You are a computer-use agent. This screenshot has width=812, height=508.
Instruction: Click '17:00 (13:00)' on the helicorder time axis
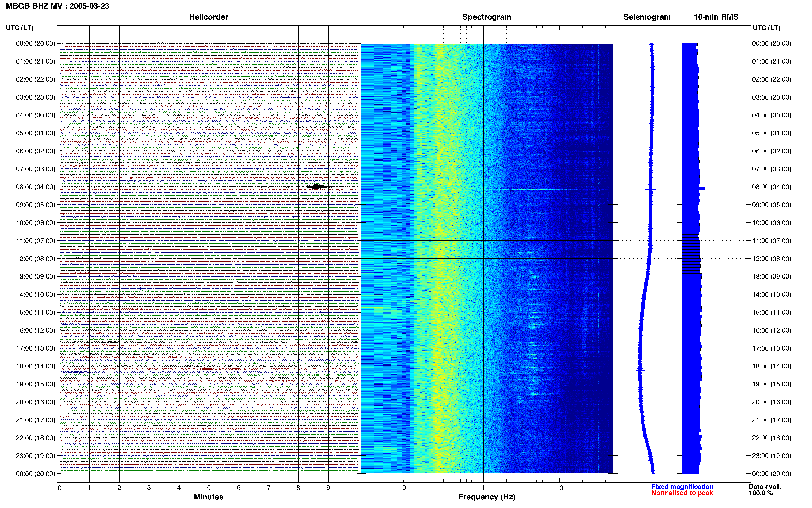(36, 348)
